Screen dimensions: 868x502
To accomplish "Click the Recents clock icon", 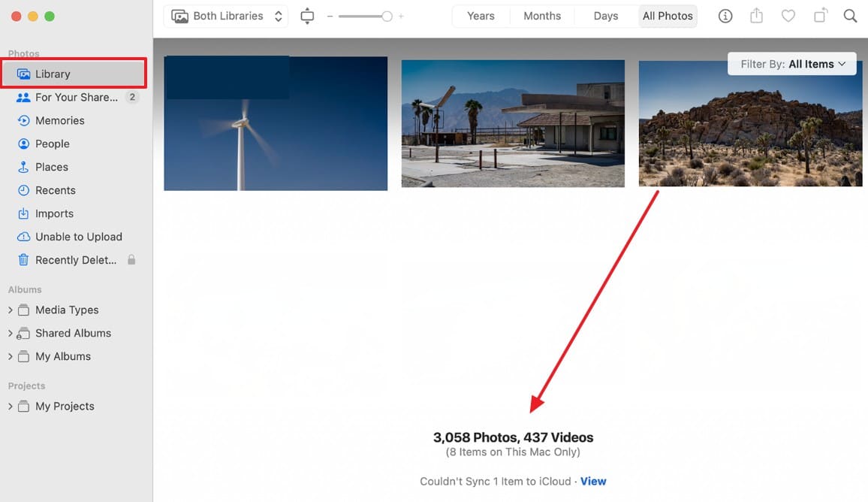I will tap(23, 190).
